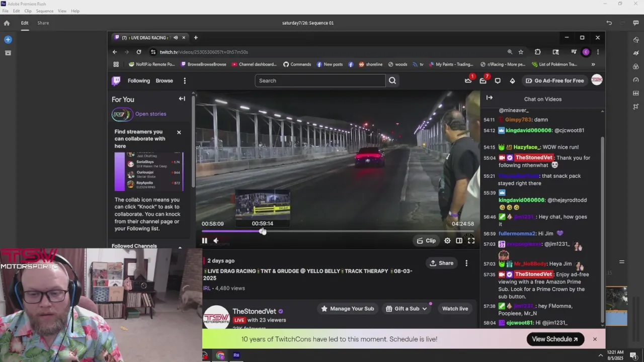
Task: Mute the Twitch video volume
Action: [x=216, y=241]
